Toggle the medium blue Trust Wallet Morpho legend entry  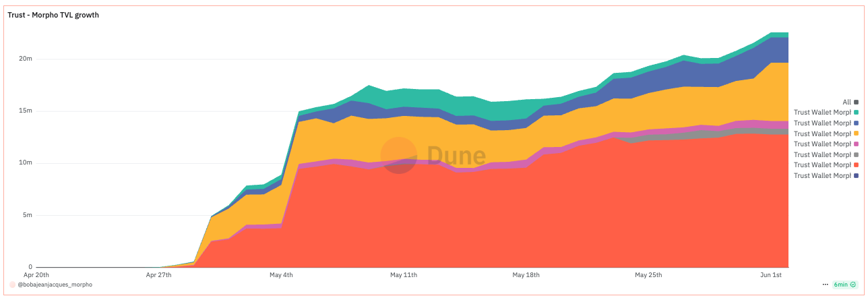(826, 123)
